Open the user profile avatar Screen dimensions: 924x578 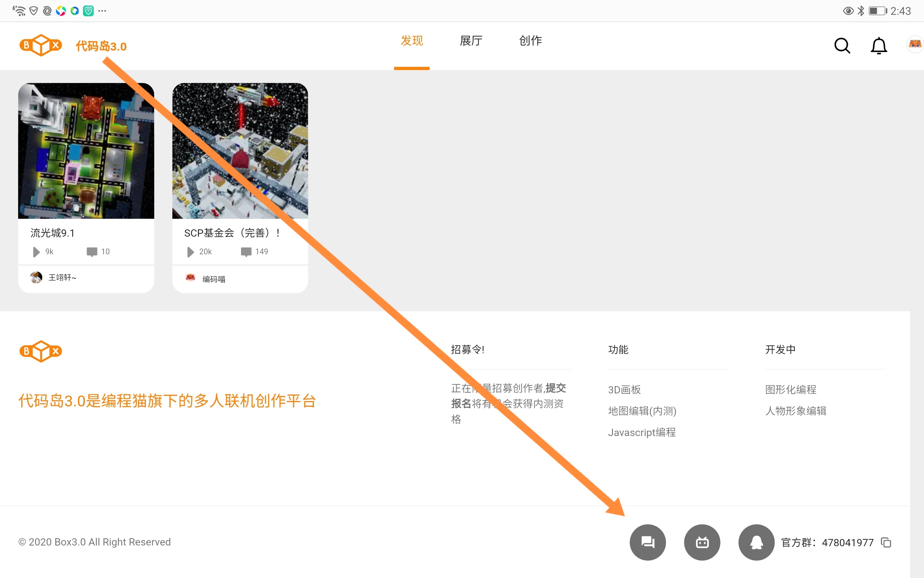pyautogui.click(x=915, y=45)
